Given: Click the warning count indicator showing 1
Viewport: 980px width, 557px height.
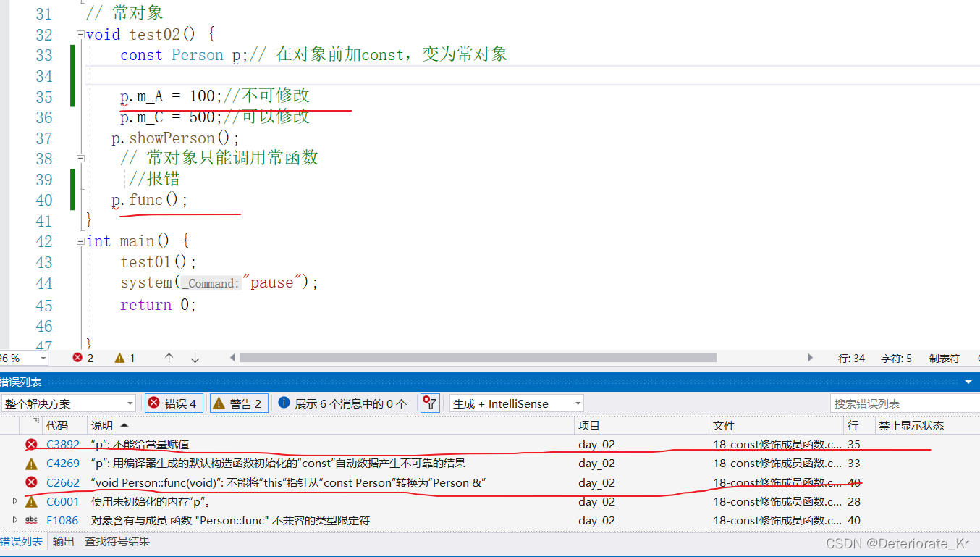Looking at the screenshot, I should (x=124, y=358).
